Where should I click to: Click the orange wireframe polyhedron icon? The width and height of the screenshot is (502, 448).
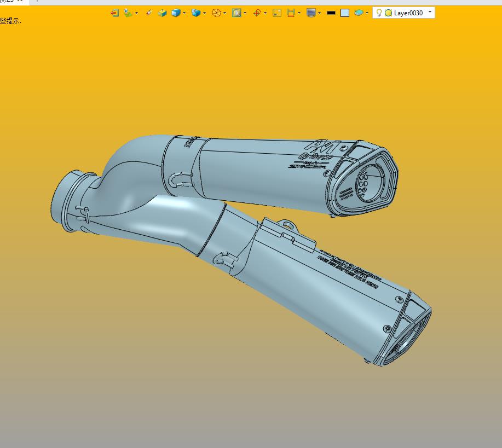217,13
